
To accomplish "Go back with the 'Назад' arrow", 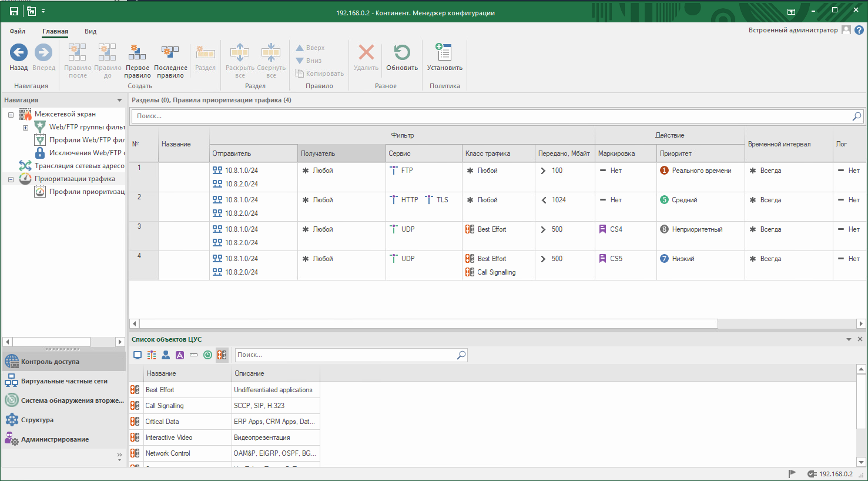I will pos(19,54).
